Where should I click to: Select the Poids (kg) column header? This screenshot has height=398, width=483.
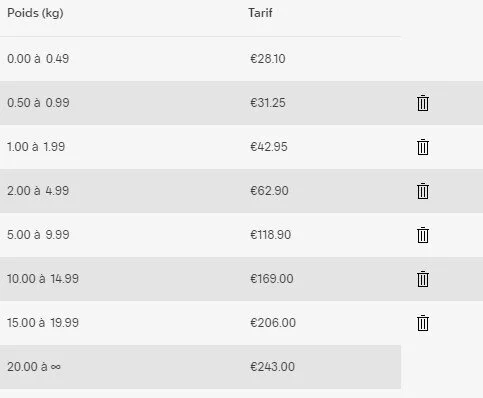[35, 13]
